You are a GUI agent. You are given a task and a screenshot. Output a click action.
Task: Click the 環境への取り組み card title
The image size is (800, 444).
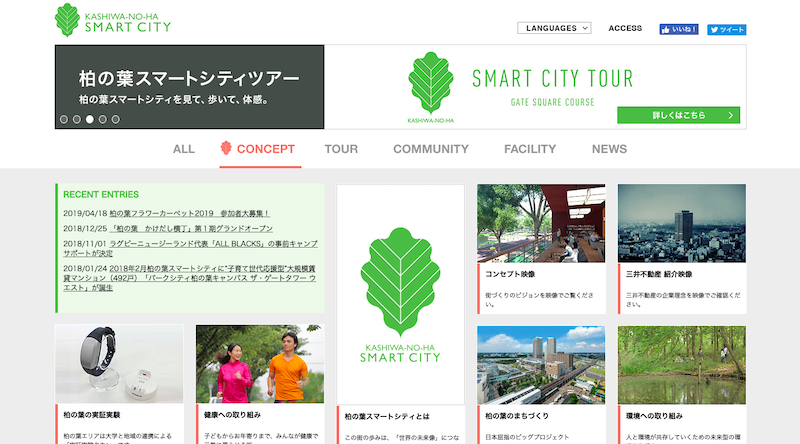point(654,416)
